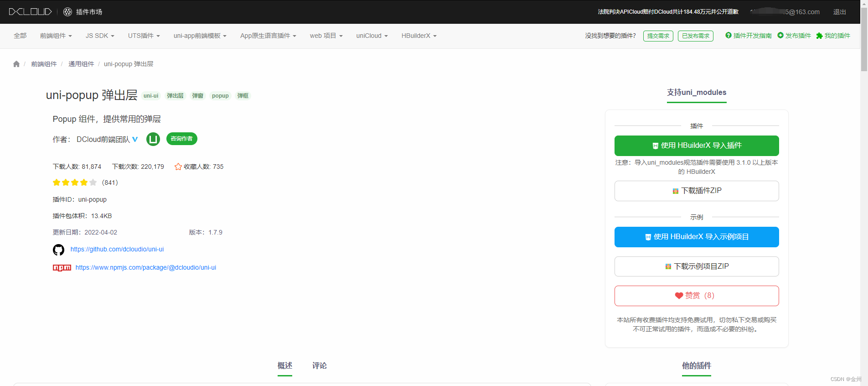
Task: Click 使用 HBuilderX 导入示例项目 button
Action: [x=697, y=237]
